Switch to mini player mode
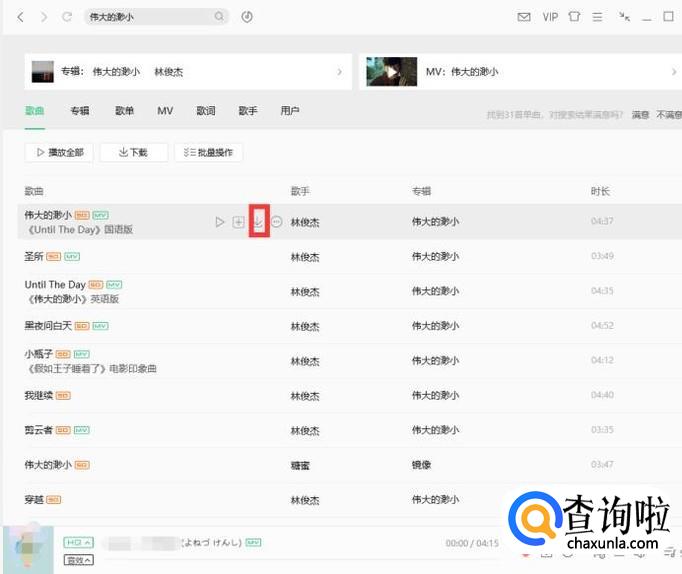Screen dimensions: 682x574 coord(624,17)
